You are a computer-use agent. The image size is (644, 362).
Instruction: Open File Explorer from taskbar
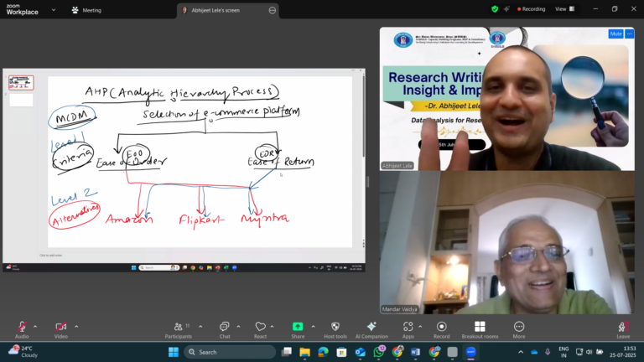point(304,352)
